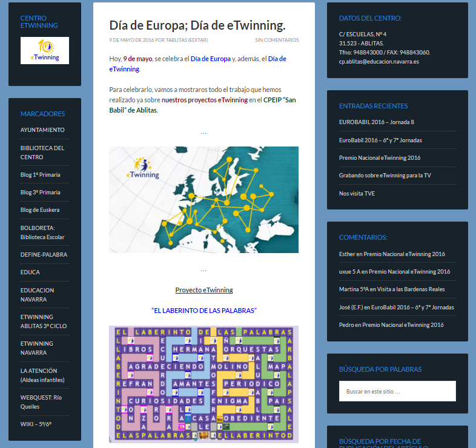Click the Buscar en este sitio search field
This screenshot has height=448, width=476.
pyautogui.click(x=397, y=391)
